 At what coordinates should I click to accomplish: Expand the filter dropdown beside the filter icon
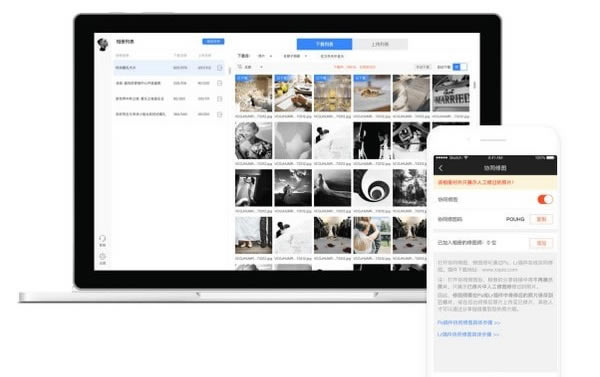point(254,67)
